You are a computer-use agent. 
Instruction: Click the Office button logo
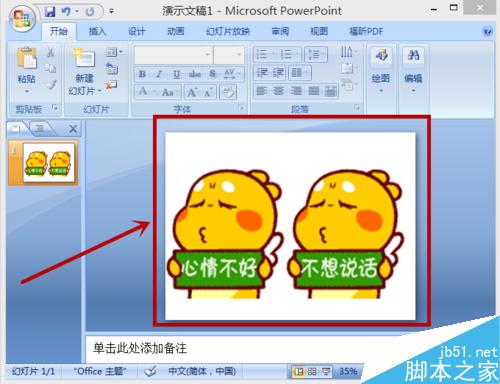click(x=22, y=18)
